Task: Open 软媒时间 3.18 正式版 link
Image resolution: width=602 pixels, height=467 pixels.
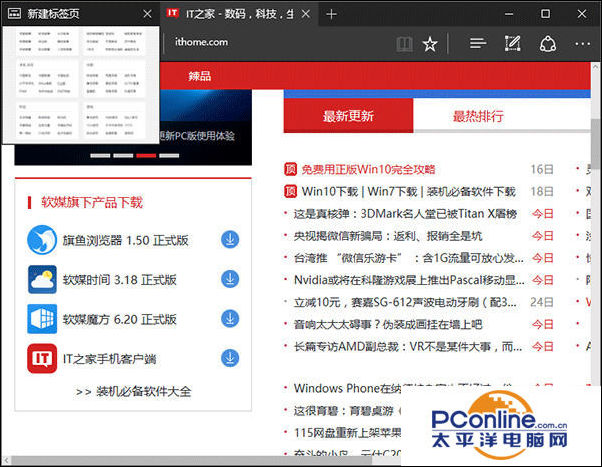Action: (119, 280)
